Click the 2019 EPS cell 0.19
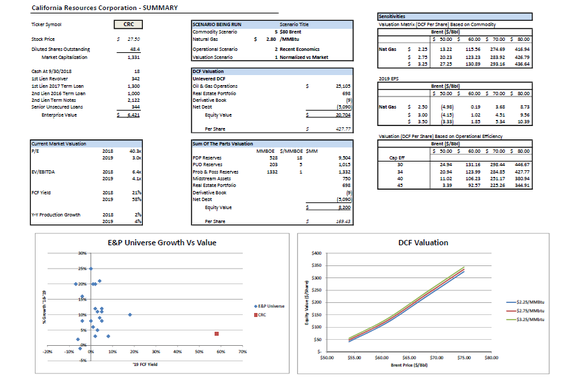Viewport: 570px width, 380px height. click(475, 107)
